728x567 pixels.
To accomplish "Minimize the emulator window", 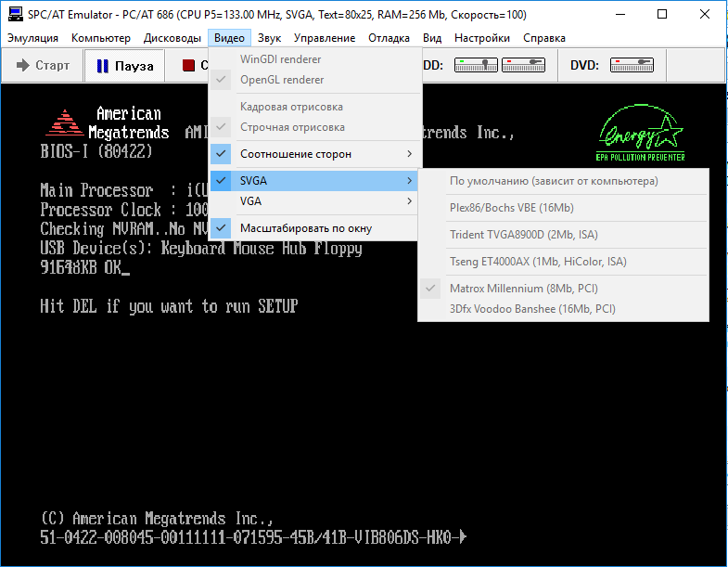I will pos(620,15).
